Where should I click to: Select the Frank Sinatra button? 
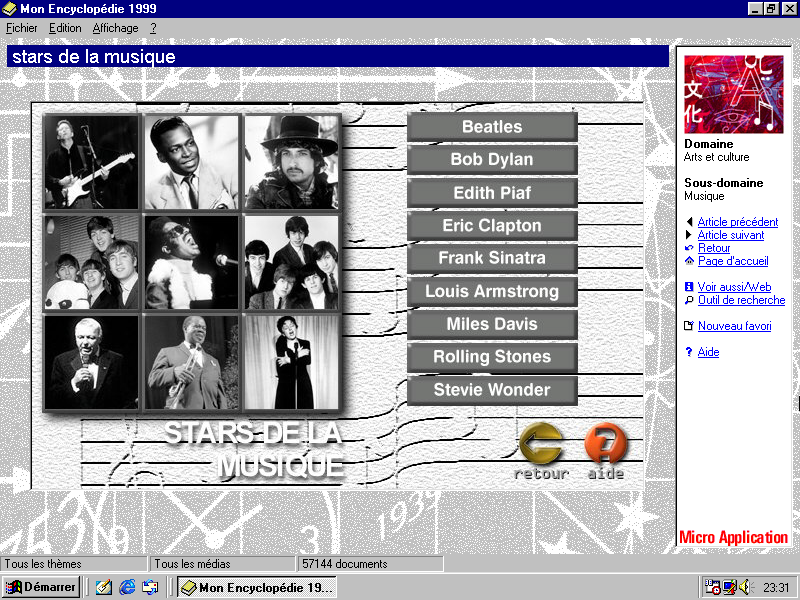click(492, 258)
